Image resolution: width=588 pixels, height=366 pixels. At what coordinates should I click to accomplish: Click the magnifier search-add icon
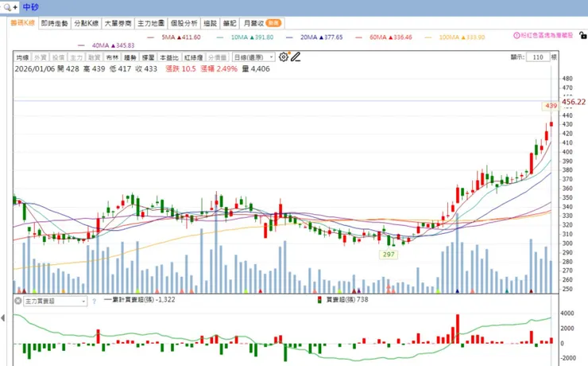pos(10,7)
